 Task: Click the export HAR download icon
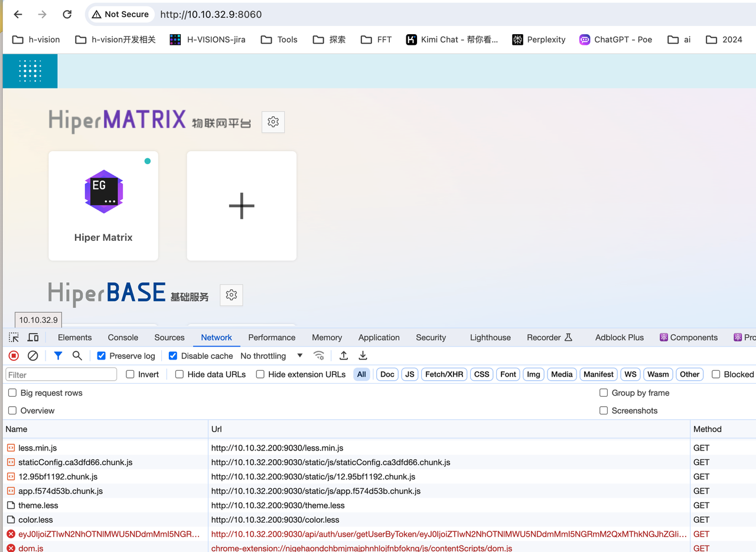point(363,355)
